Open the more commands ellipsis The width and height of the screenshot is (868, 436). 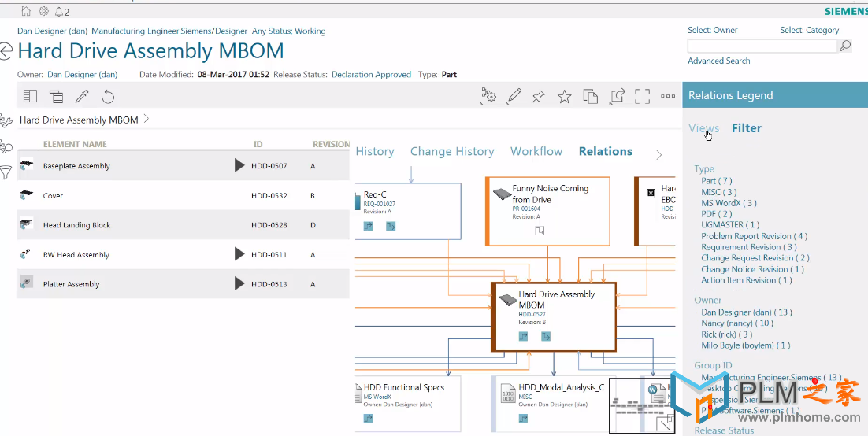tap(668, 96)
